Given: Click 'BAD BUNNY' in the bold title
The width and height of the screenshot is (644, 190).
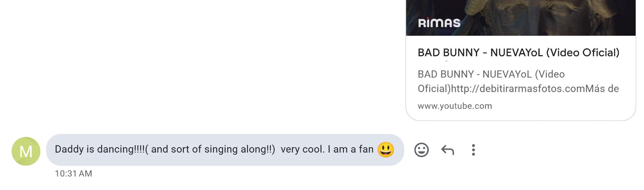Looking at the screenshot, I should pyautogui.click(x=449, y=52).
